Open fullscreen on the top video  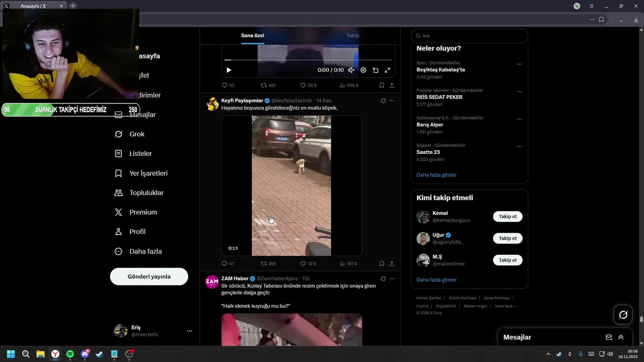click(387, 70)
